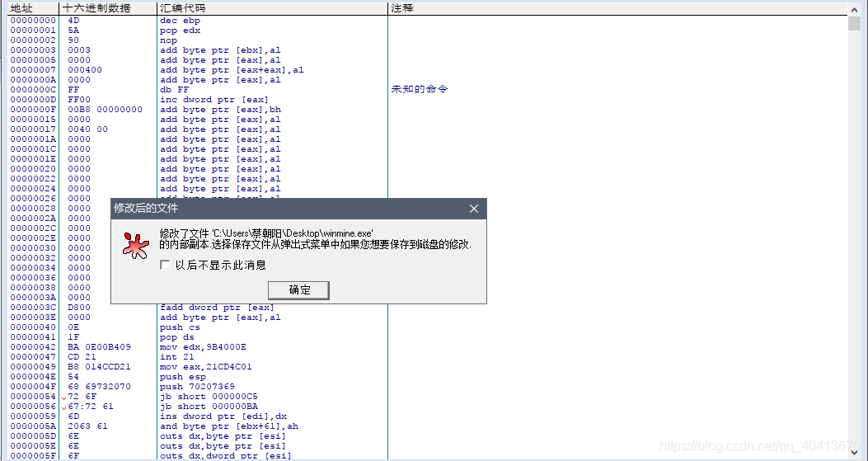Click hex data 'BA 0E00B409'
This screenshot has width=868, height=461.
click(x=100, y=347)
